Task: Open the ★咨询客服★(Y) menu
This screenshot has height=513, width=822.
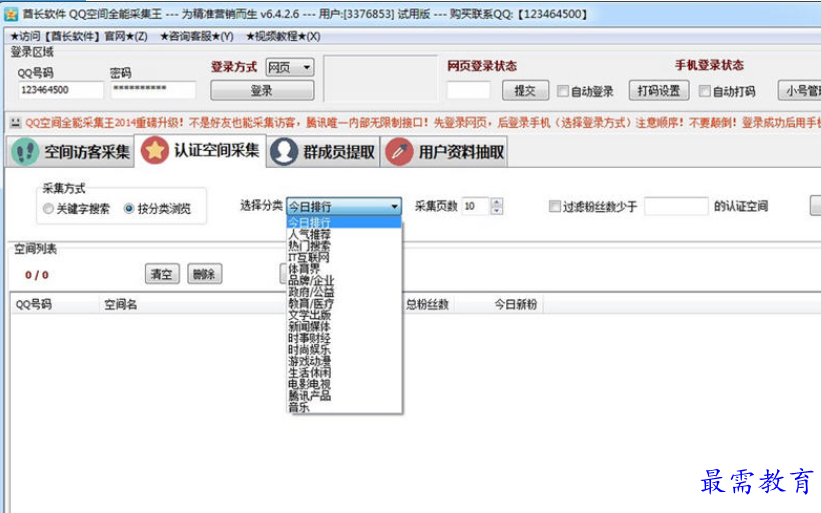Action: [x=197, y=36]
